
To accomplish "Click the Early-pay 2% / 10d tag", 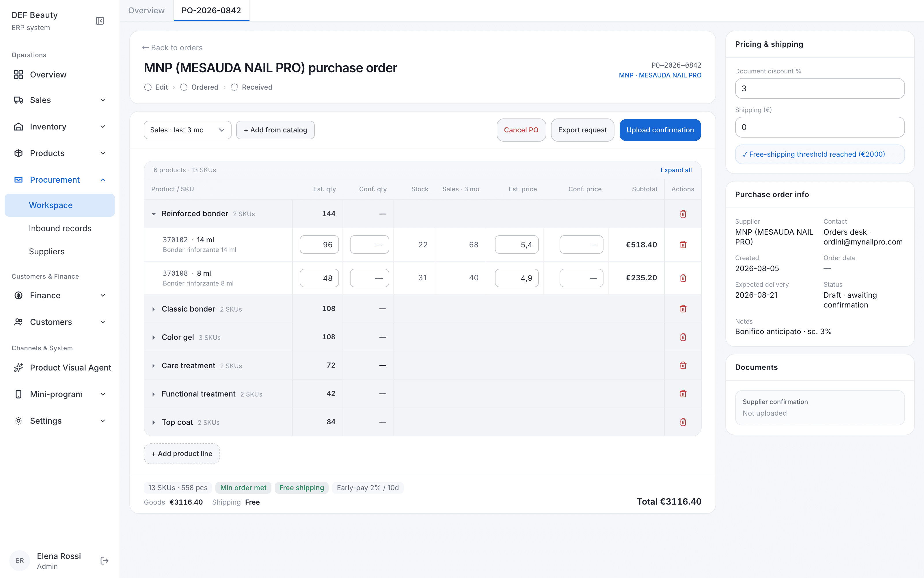I will [x=368, y=488].
